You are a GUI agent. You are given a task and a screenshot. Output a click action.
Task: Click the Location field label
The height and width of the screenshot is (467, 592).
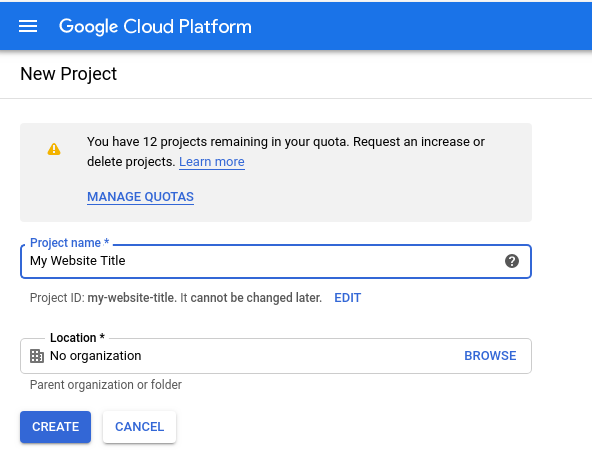[77, 338]
